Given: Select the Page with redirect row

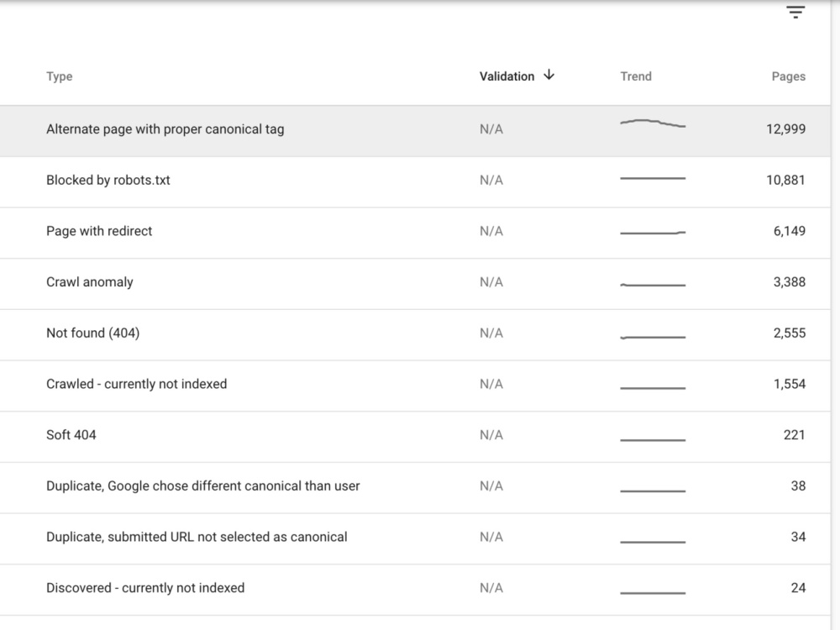Looking at the screenshot, I should point(415,233).
